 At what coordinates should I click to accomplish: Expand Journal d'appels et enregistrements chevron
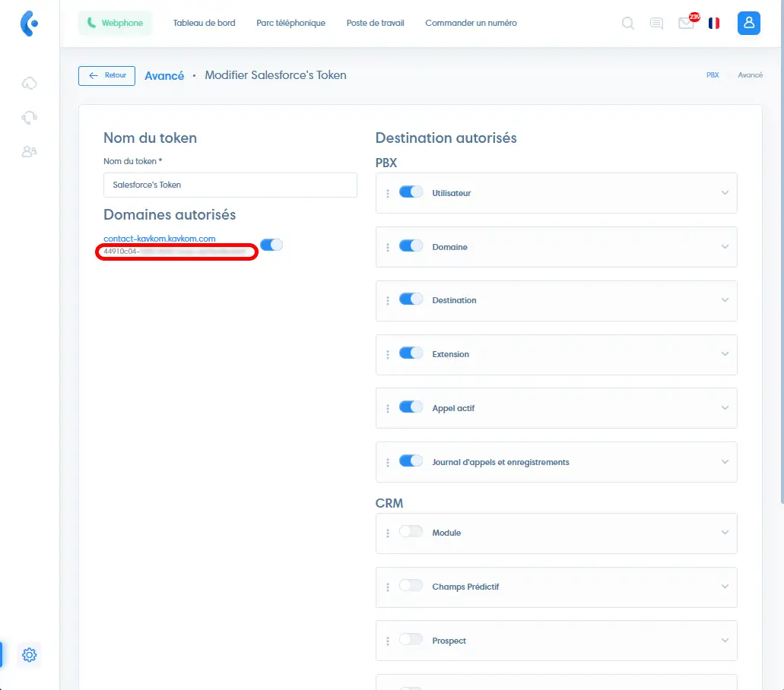[x=725, y=462]
